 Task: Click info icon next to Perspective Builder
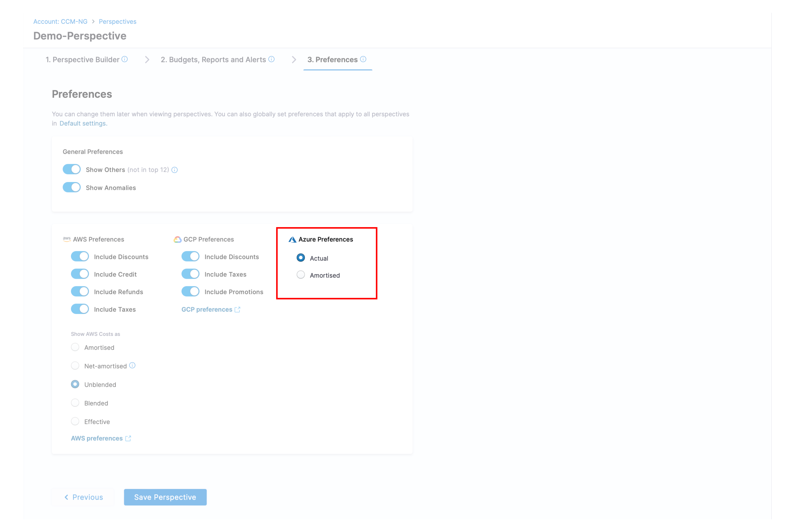tap(125, 59)
